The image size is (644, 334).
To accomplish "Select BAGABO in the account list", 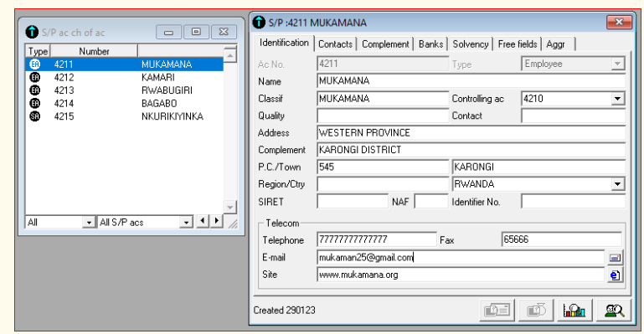I will click(x=159, y=104).
